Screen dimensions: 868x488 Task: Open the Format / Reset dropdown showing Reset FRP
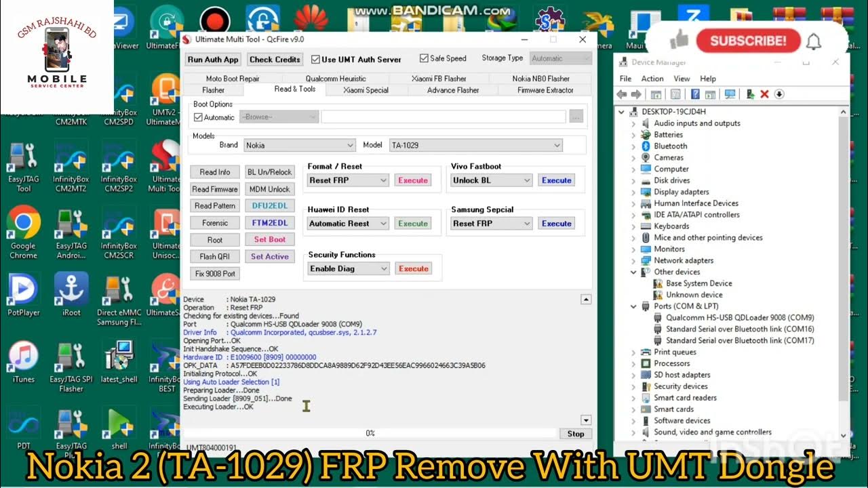pyautogui.click(x=348, y=180)
